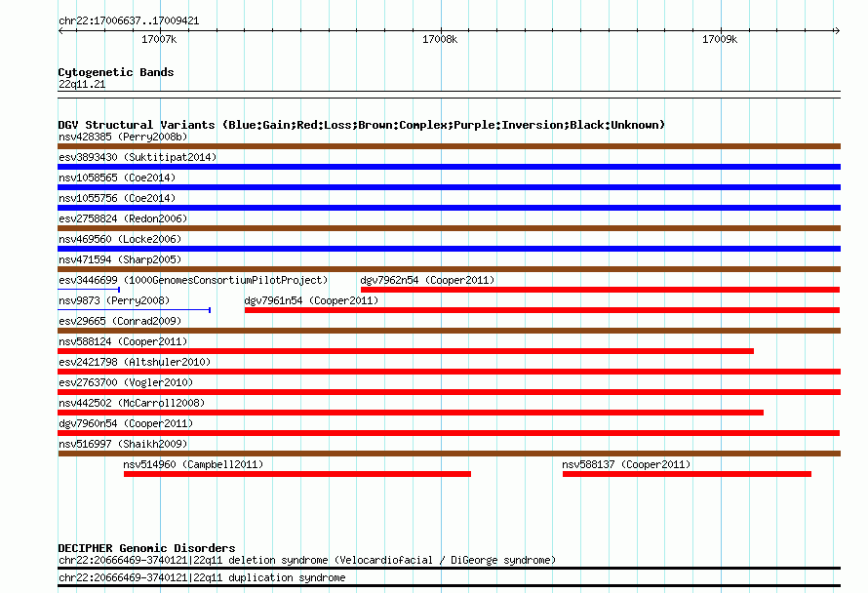Click the left arrowhead of the ruler

pos(60,30)
